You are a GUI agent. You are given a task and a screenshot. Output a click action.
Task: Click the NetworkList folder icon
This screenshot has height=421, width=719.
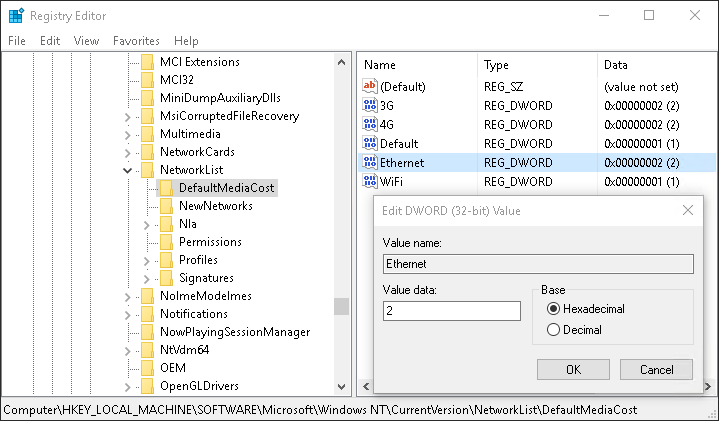(x=148, y=170)
